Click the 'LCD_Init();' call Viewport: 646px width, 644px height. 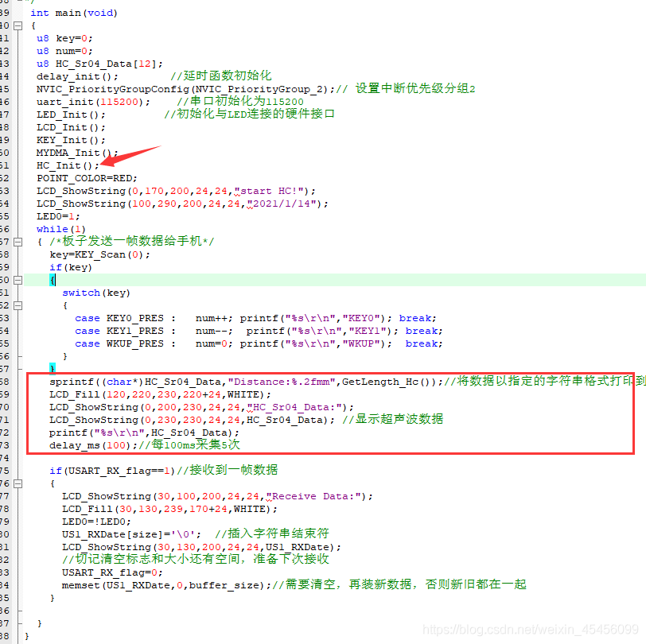click(x=71, y=128)
